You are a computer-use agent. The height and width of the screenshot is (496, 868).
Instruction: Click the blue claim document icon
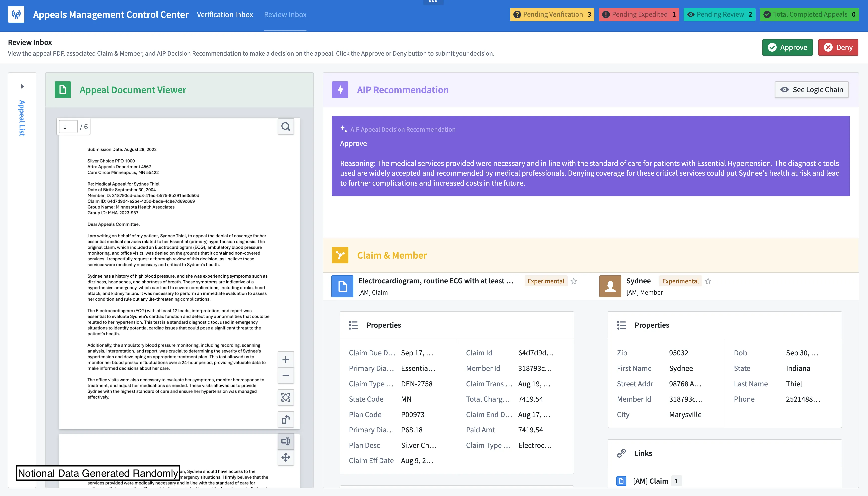(x=342, y=286)
